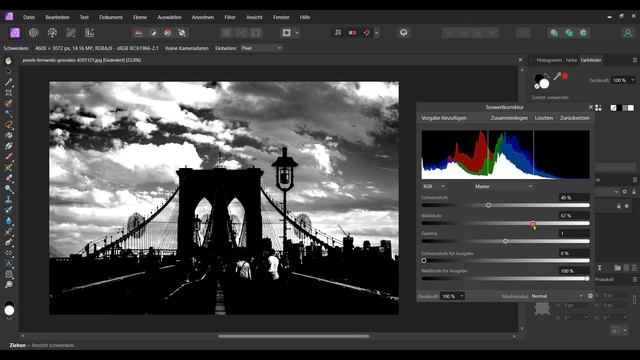
Task: Select the Freehand Selection lasso tool
Action: [9, 124]
